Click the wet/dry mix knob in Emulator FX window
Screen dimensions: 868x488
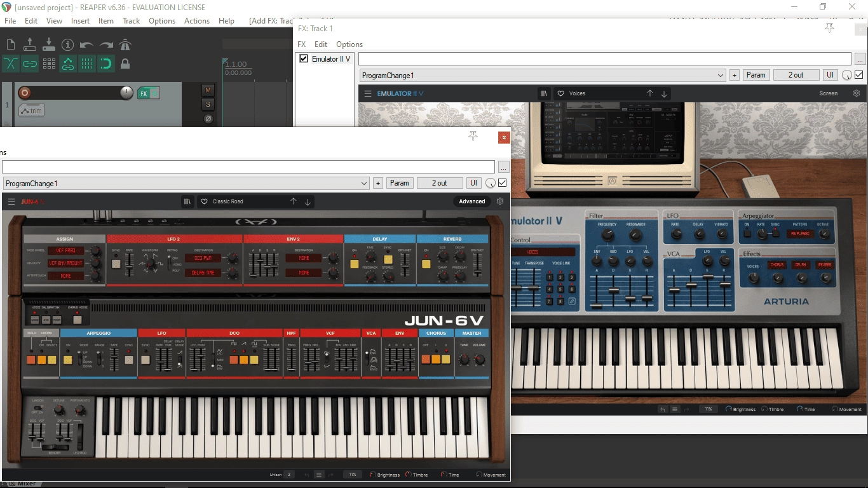(846, 75)
